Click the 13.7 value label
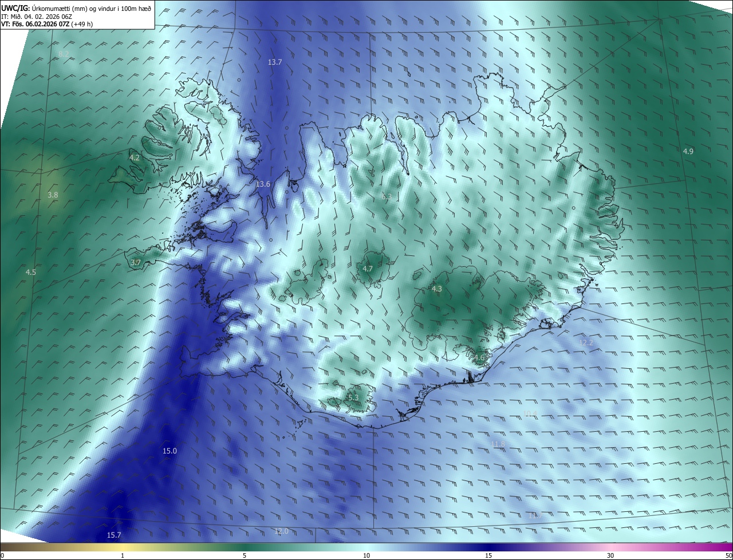 (275, 62)
